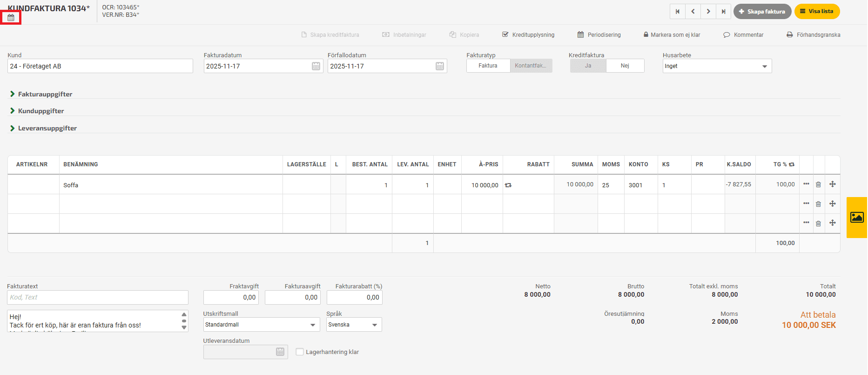Screen dimensions: 868x375
Task: Open the yellow image panel tab
Action: tap(856, 217)
